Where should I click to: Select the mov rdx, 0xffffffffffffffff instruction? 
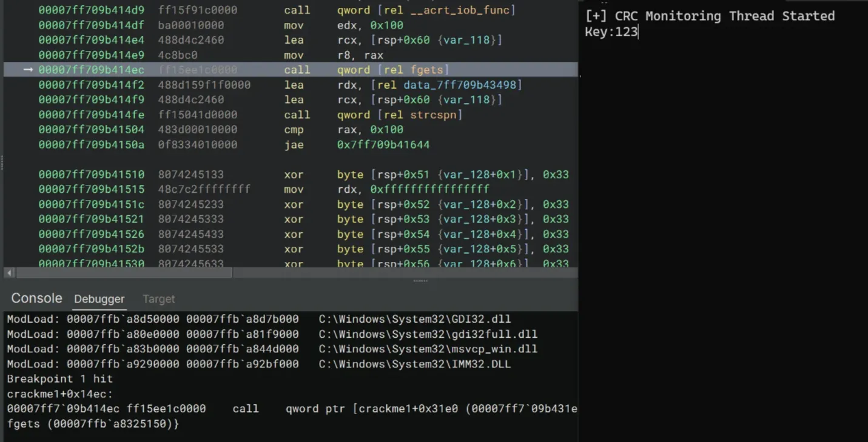[x=294, y=189]
